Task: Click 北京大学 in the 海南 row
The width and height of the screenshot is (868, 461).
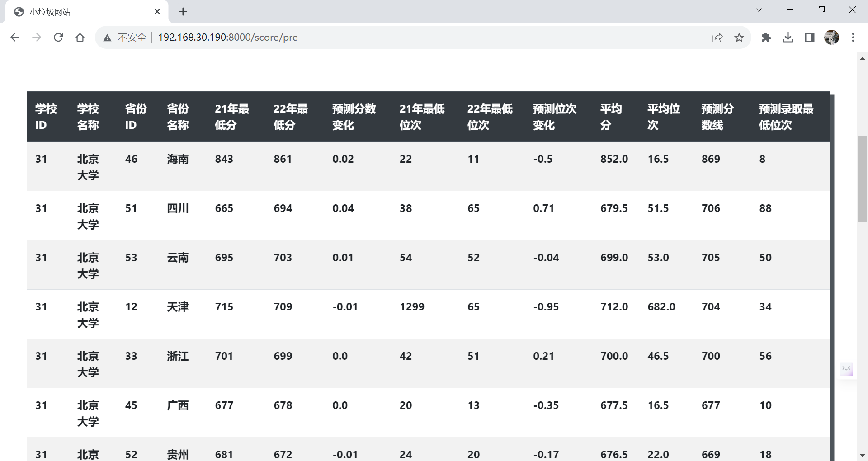Action: coord(88,167)
